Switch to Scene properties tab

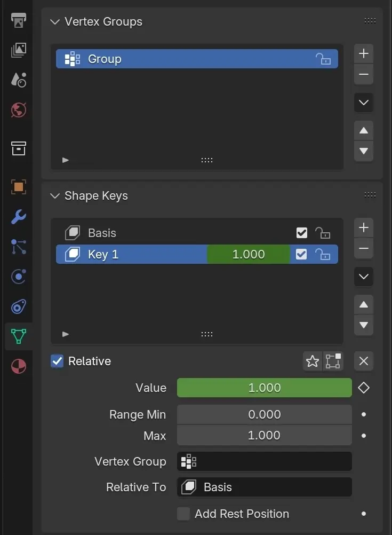[x=19, y=80]
